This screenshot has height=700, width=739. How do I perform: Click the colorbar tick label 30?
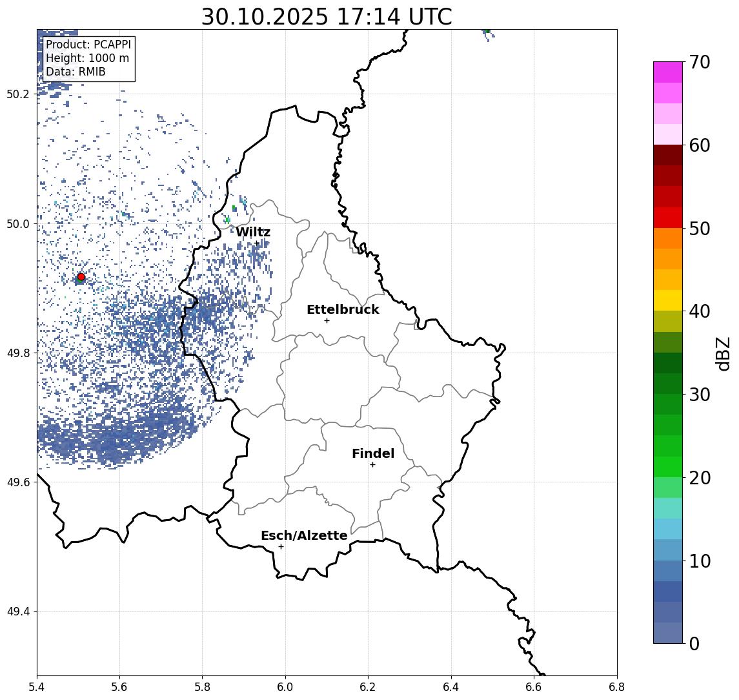[700, 395]
